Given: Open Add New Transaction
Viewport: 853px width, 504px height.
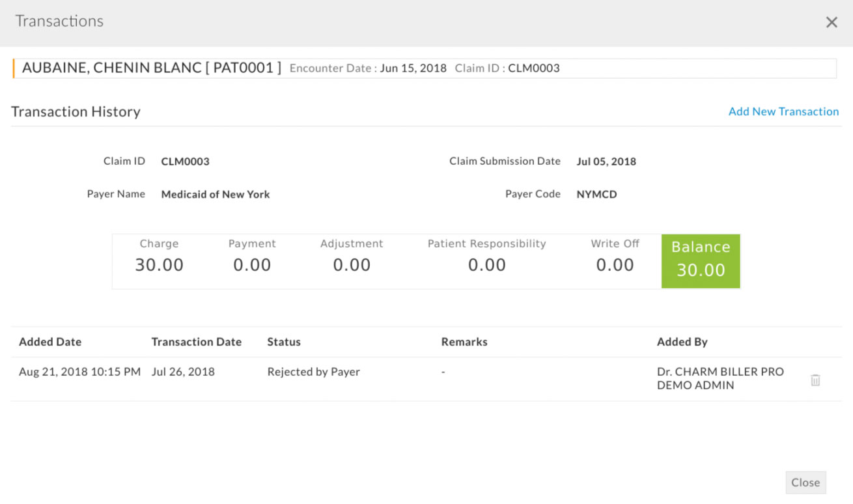Looking at the screenshot, I should pyautogui.click(x=784, y=111).
